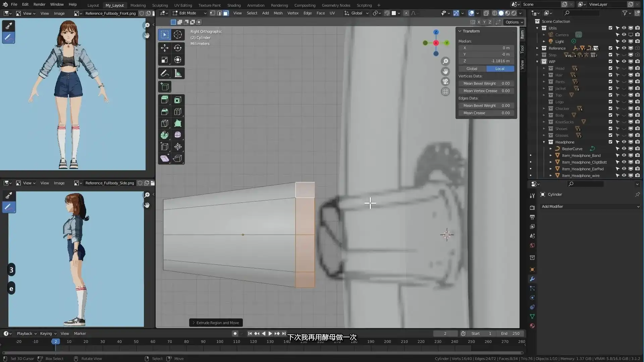644x362 pixels.
Task: Open the Sculpting workspace tab
Action: [x=160, y=5]
